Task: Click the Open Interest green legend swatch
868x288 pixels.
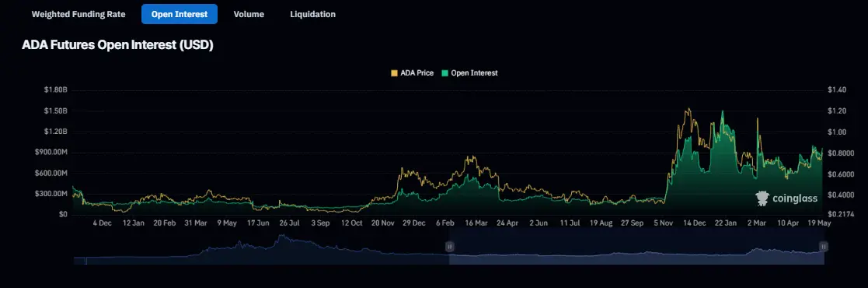Action: [445, 72]
